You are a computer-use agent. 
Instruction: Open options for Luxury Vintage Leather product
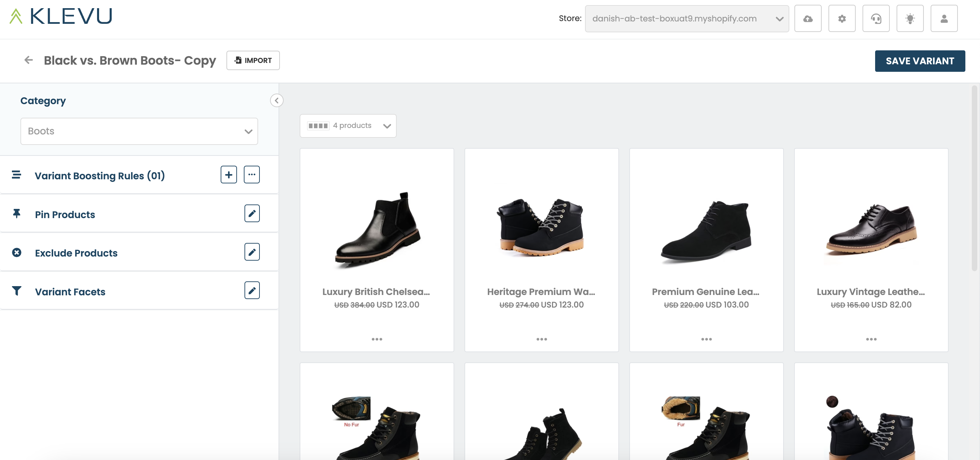coord(871,339)
